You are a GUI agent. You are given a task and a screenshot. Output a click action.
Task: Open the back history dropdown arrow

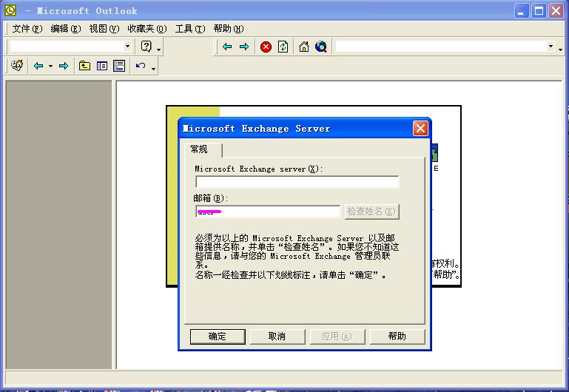pyautogui.click(x=50, y=66)
